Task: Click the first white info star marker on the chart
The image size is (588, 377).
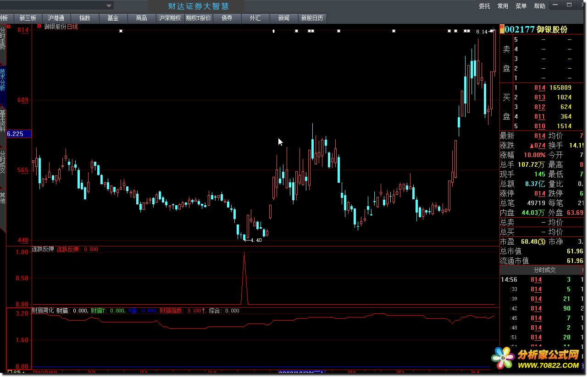Action: coord(121,31)
